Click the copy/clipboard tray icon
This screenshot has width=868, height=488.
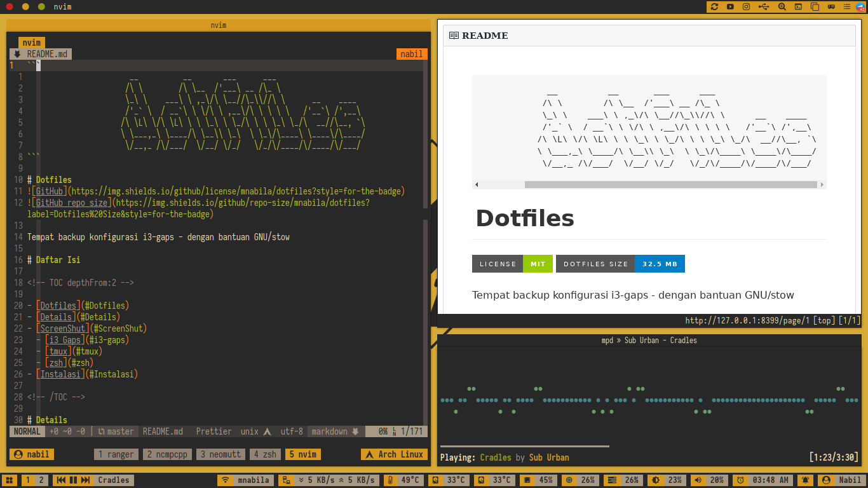pos(815,6)
